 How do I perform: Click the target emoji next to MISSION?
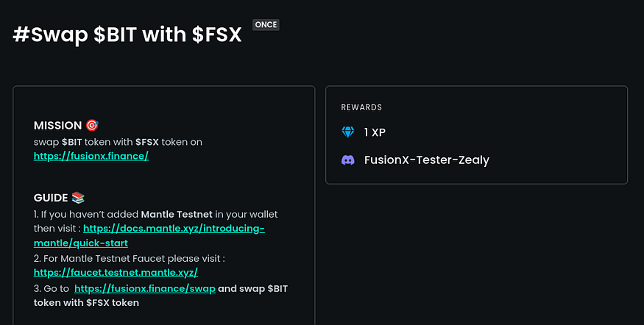pos(92,126)
